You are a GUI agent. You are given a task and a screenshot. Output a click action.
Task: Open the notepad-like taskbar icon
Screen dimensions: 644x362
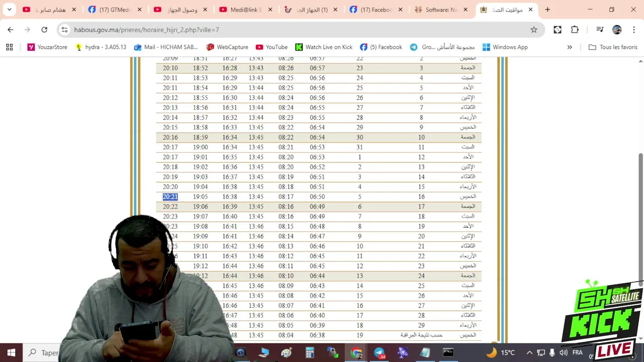[x=425, y=352]
